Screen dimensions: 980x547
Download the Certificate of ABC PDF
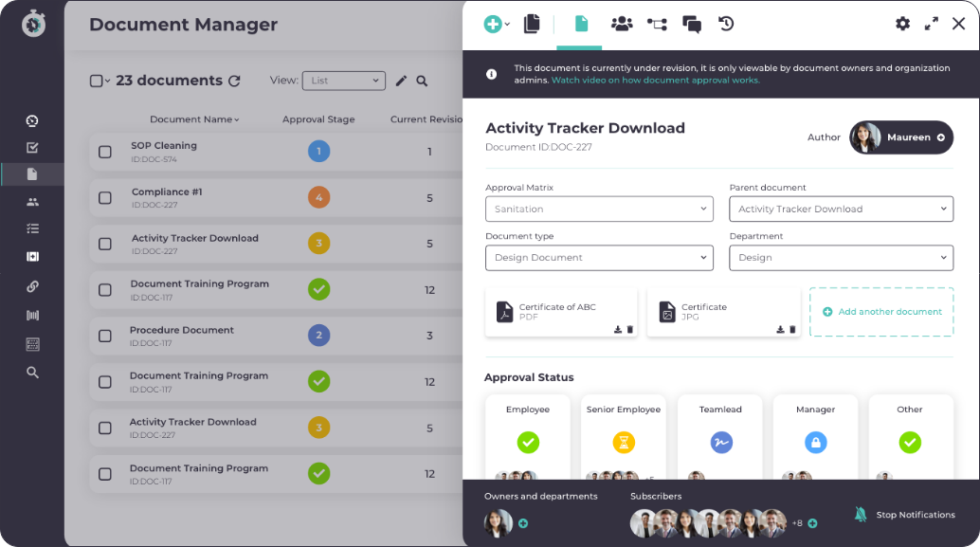618,330
